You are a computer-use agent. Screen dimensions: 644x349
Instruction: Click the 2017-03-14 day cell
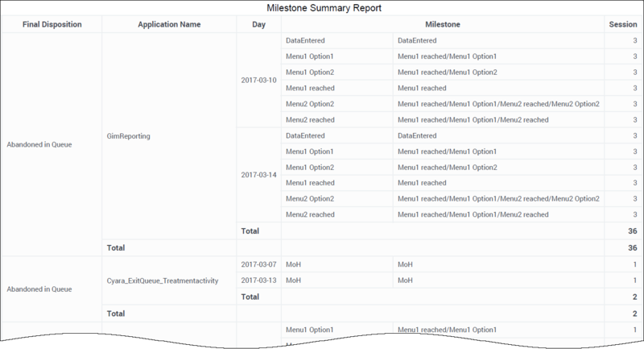(258, 175)
